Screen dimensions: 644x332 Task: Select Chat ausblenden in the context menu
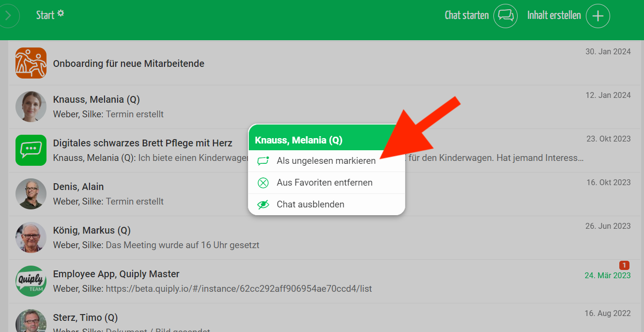click(x=310, y=205)
